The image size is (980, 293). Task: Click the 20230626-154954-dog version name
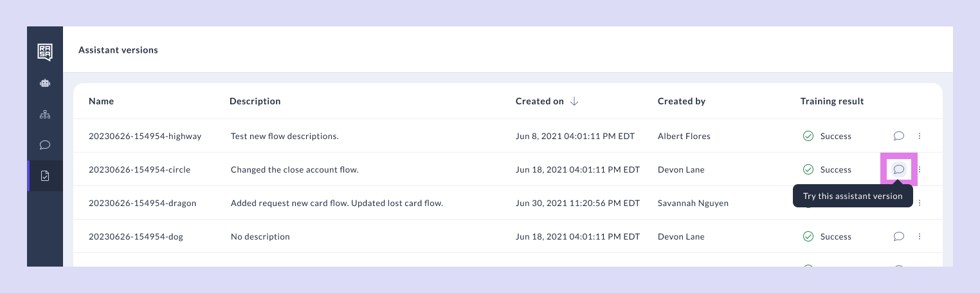click(136, 236)
